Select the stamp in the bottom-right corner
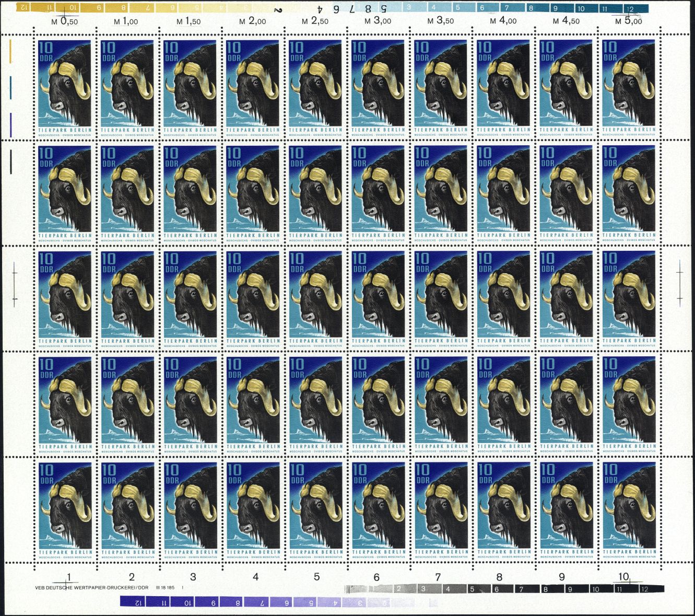Viewport: 695px width, 616px height. pyautogui.click(x=629, y=510)
